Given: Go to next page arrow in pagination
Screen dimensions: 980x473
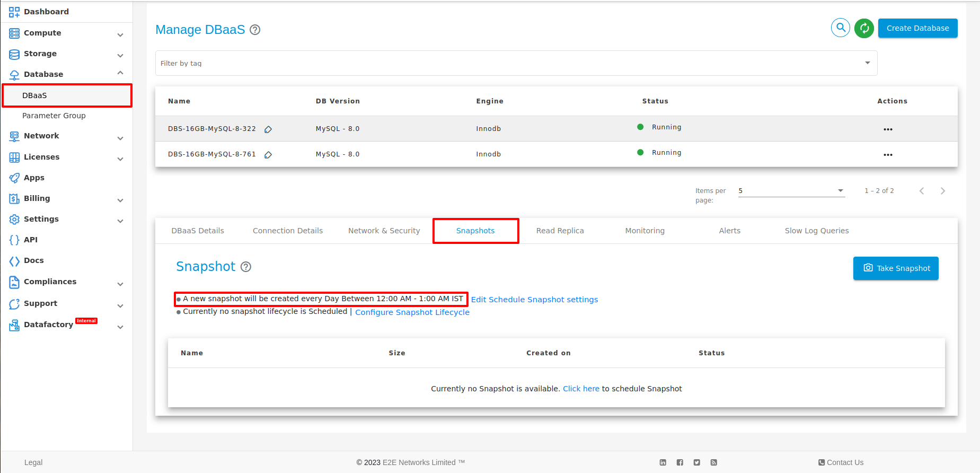Looking at the screenshot, I should (x=942, y=191).
